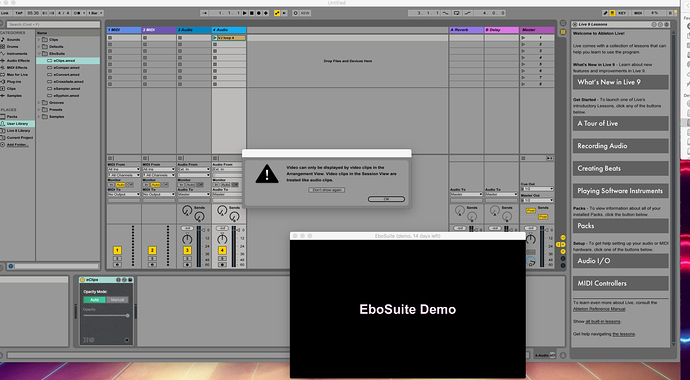Click the transport Stop button
This screenshot has height=380, width=690.
click(x=252, y=13)
